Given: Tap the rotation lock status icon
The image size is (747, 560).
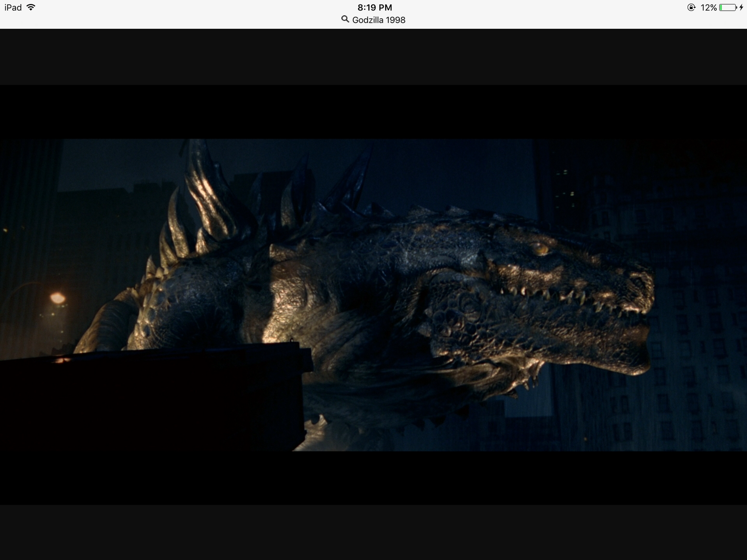Looking at the screenshot, I should coord(691,7).
